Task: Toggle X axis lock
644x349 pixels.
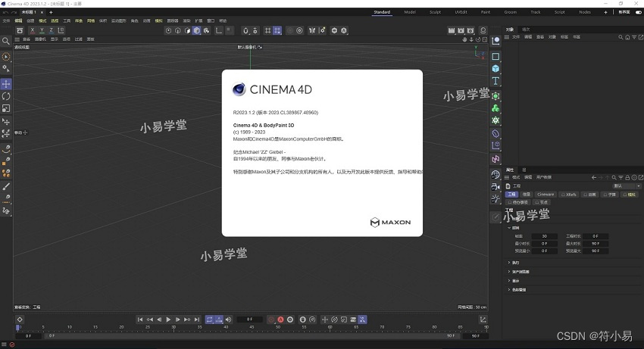Action: (x=33, y=30)
